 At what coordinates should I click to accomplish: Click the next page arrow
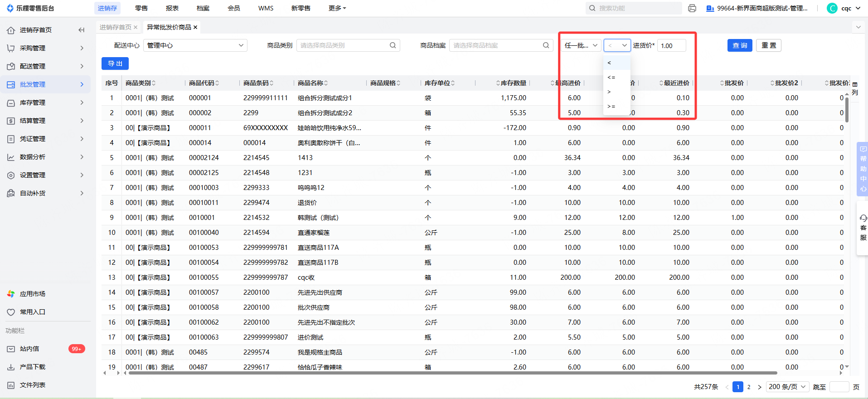(x=760, y=387)
